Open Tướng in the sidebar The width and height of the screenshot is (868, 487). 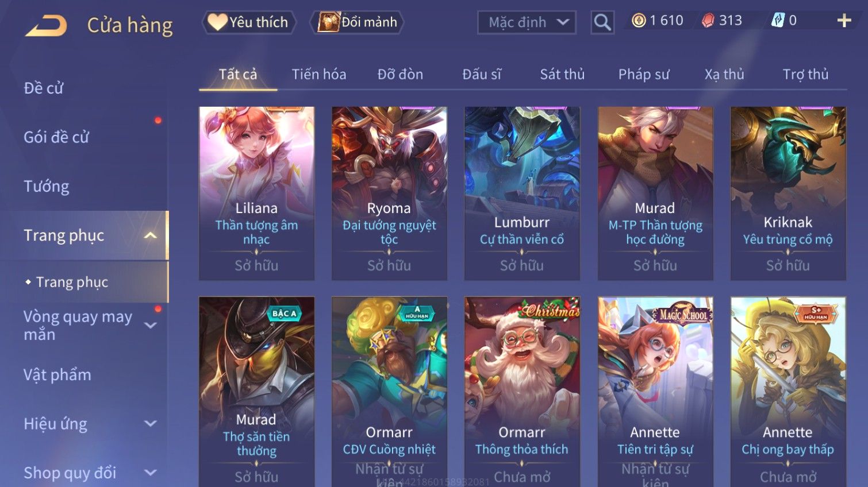coord(47,186)
